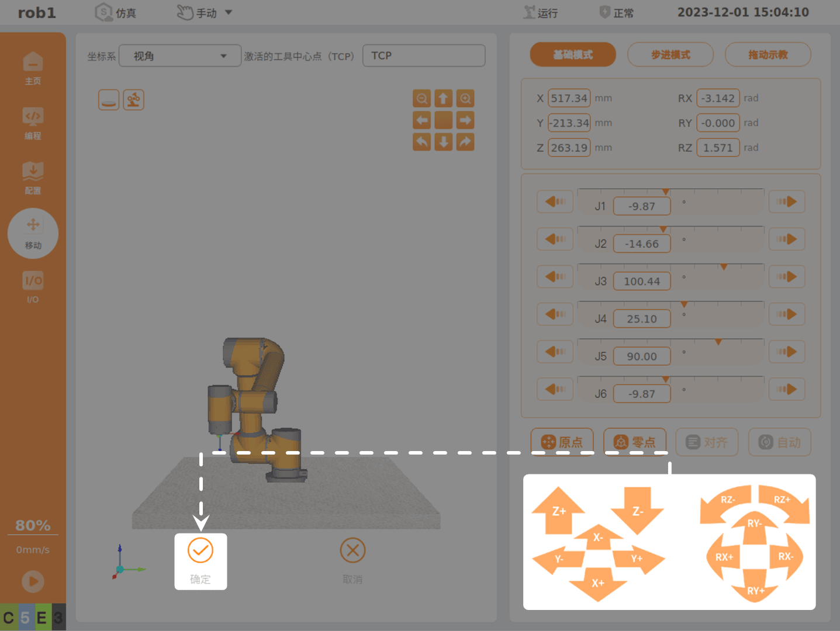
Task: Click the X+ translation arrow
Action: click(x=598, y=583)
